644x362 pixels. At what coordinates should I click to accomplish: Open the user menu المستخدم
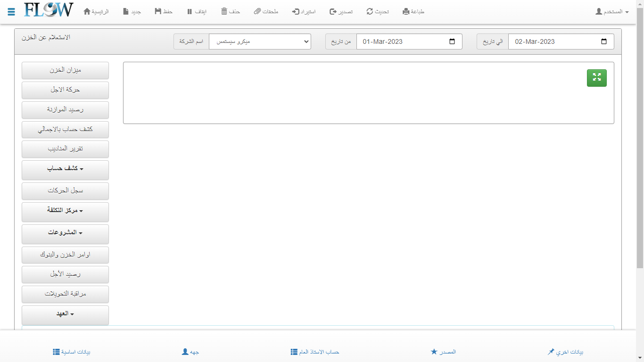pos(612,11)
